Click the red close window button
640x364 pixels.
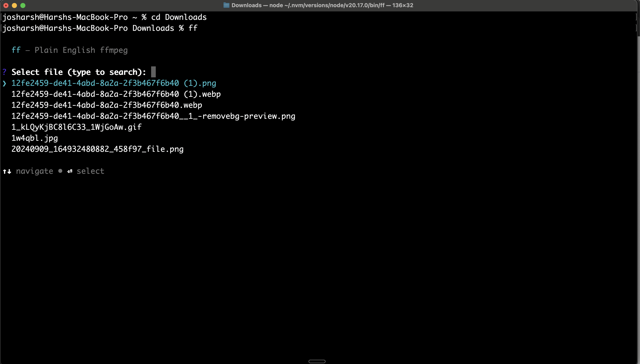pos(6,5)
